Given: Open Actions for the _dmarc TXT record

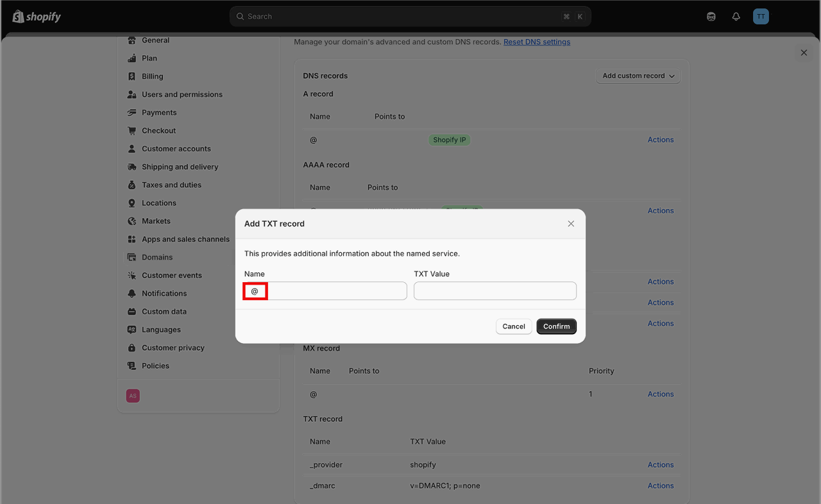Looking at the screenshot, I should [660, 485].
